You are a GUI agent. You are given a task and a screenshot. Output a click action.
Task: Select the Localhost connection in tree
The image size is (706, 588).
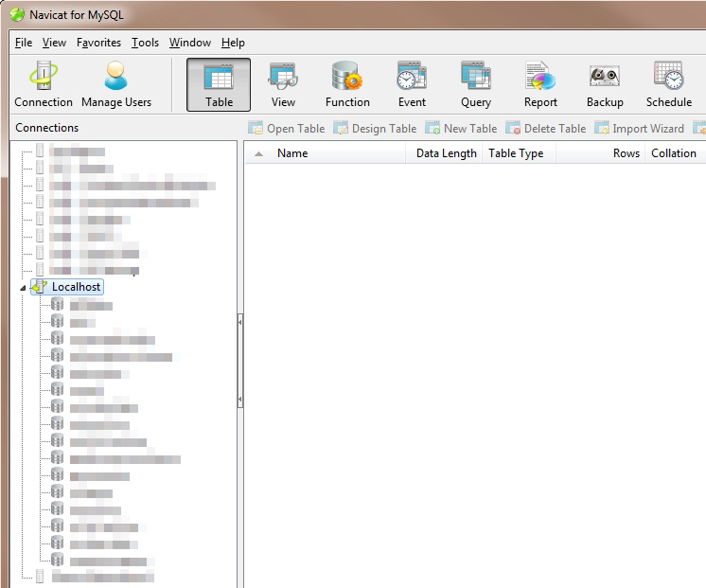click(x=76, y=287)
